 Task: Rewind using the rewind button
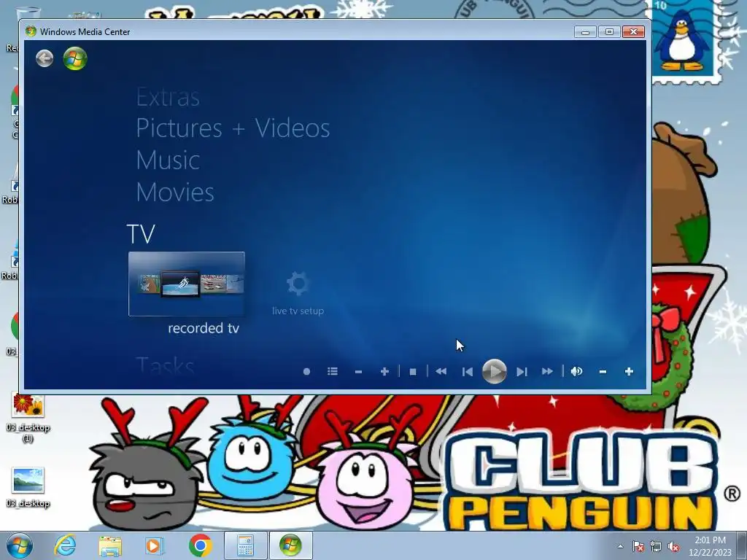tap(441, 371)
